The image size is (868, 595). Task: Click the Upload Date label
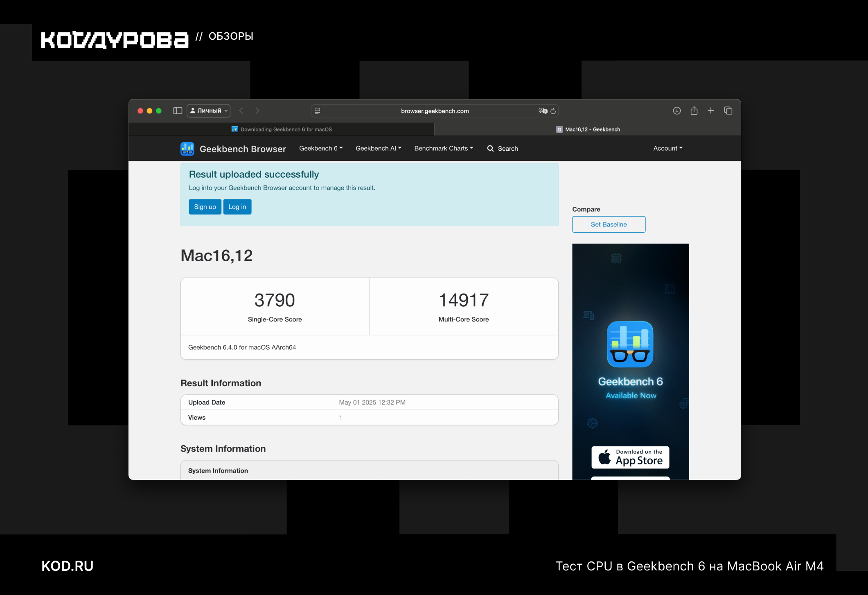(207, 403)
